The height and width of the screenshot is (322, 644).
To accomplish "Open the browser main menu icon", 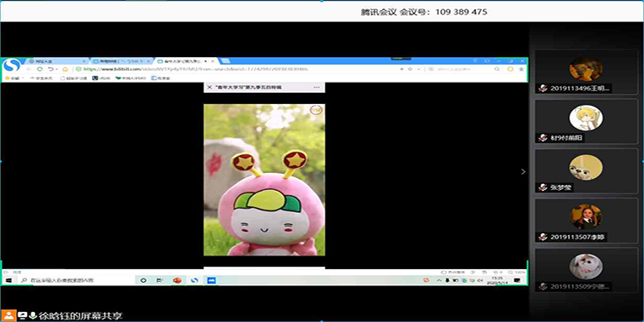I will [x=474, y=60].
